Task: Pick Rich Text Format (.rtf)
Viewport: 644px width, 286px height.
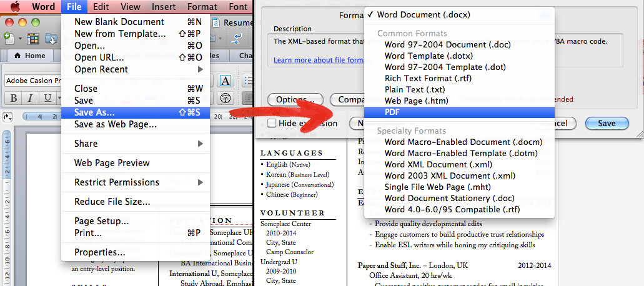Action: [459, 78]
